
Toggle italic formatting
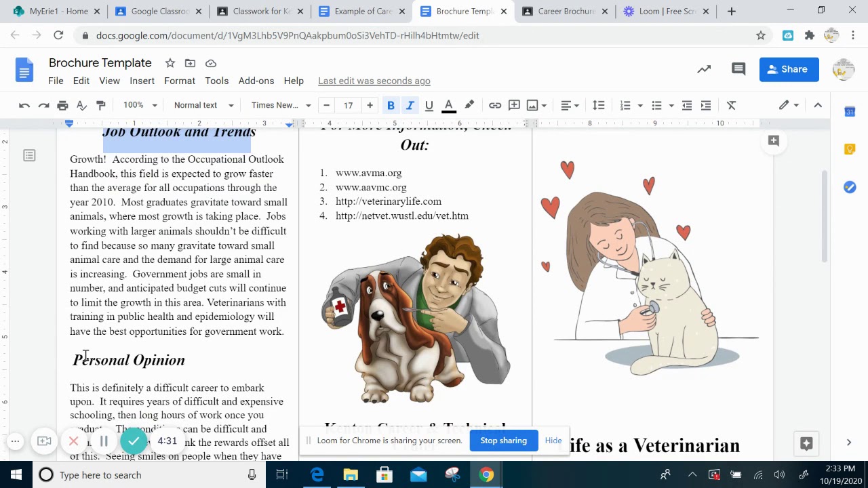[410, 105]
